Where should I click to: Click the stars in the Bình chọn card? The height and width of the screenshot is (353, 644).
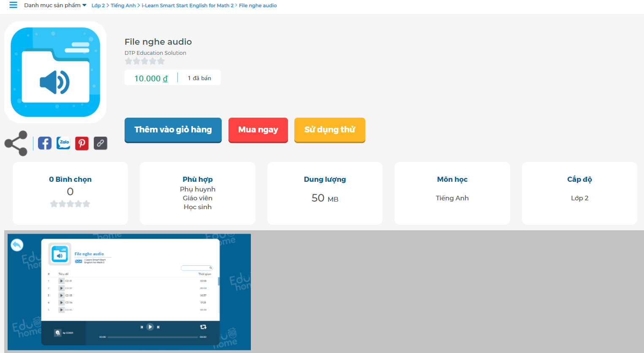pyautogui.click(x=70, y=204)
